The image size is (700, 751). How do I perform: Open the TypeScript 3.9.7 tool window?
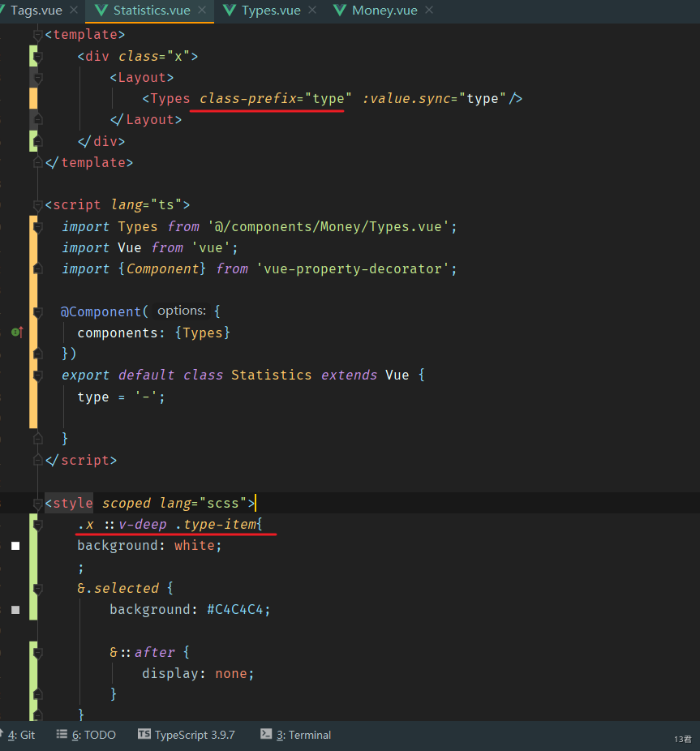187,735
